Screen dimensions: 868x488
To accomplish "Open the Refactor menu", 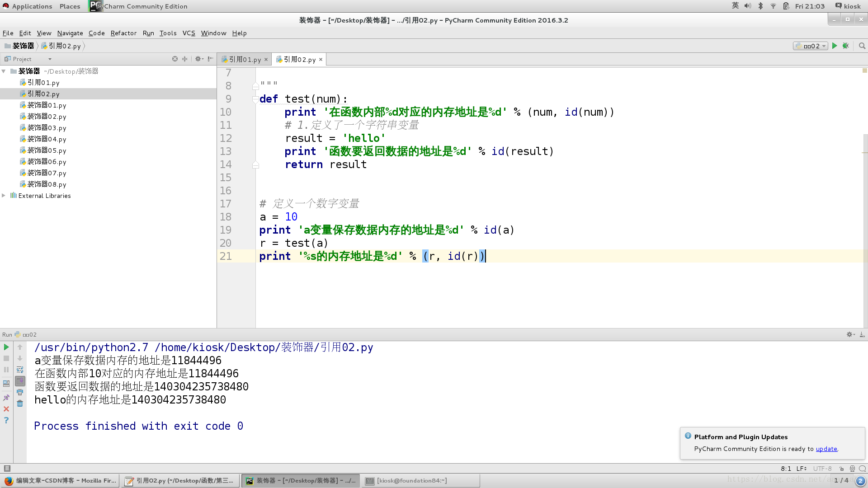I will click(x=123, y=33).
